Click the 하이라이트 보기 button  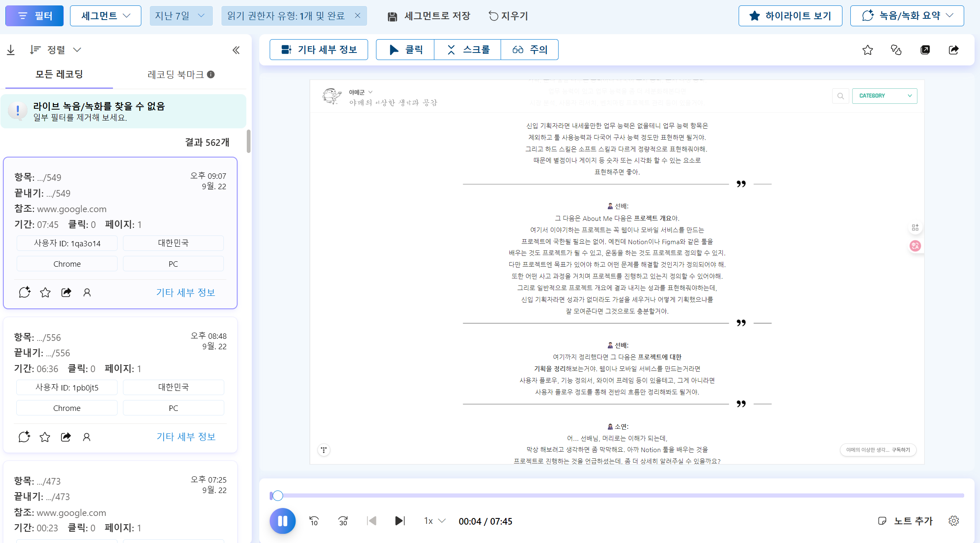790,16
